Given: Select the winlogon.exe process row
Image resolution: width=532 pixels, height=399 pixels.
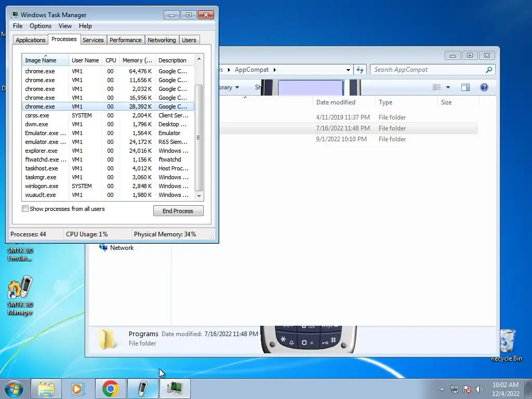Looking at the screenshot, I should tap(108, 186).
